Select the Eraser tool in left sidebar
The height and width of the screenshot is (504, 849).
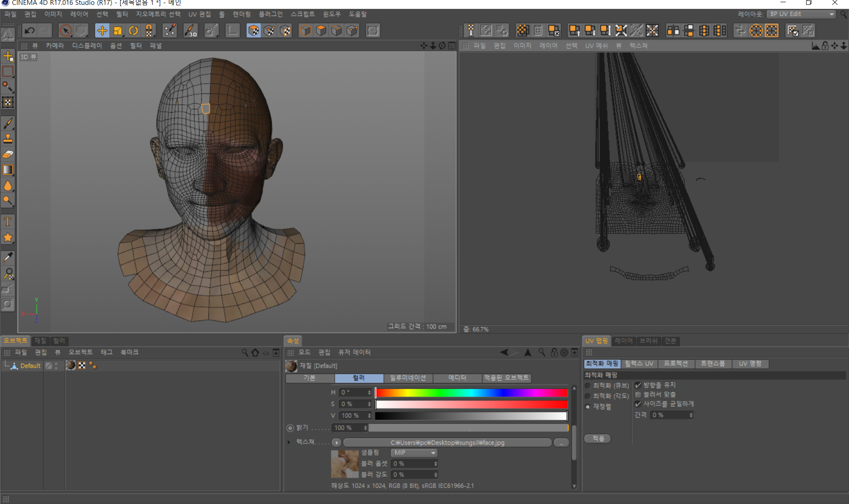click(8, 154)
